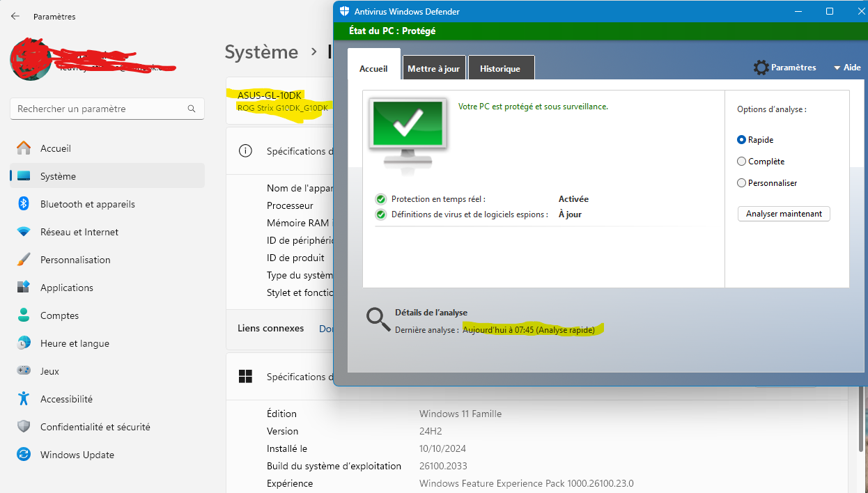868x493 pixels.
Task: Click Votre PC est protégé message
Action: coord(533,107)
